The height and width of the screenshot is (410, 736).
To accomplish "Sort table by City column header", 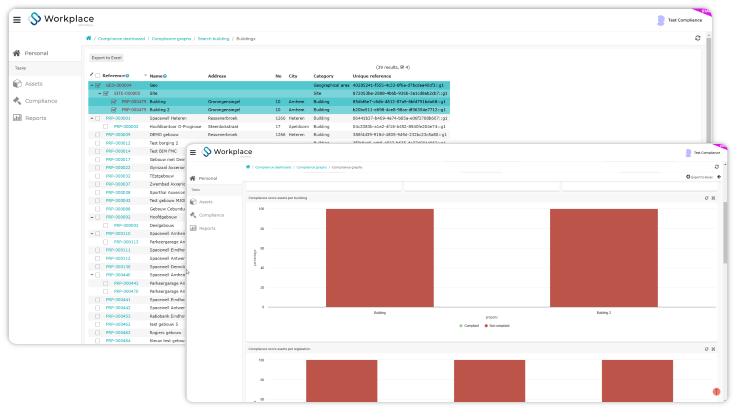I will click(293, 76).
